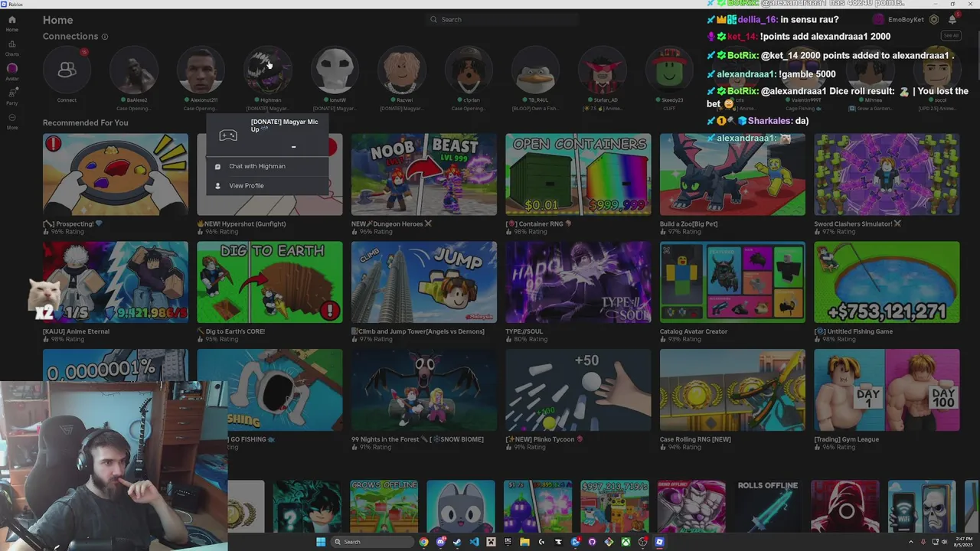This screenshot has width=980, height=551.
Task: Open the [KAIJU] Anime Eternal thumbnail
Action: click(x=116, y=282)
